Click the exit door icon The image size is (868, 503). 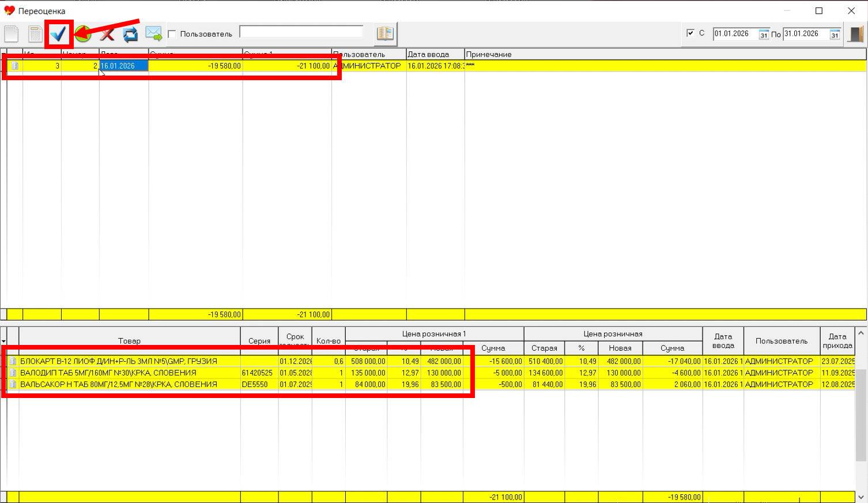(x=856, y=34)
